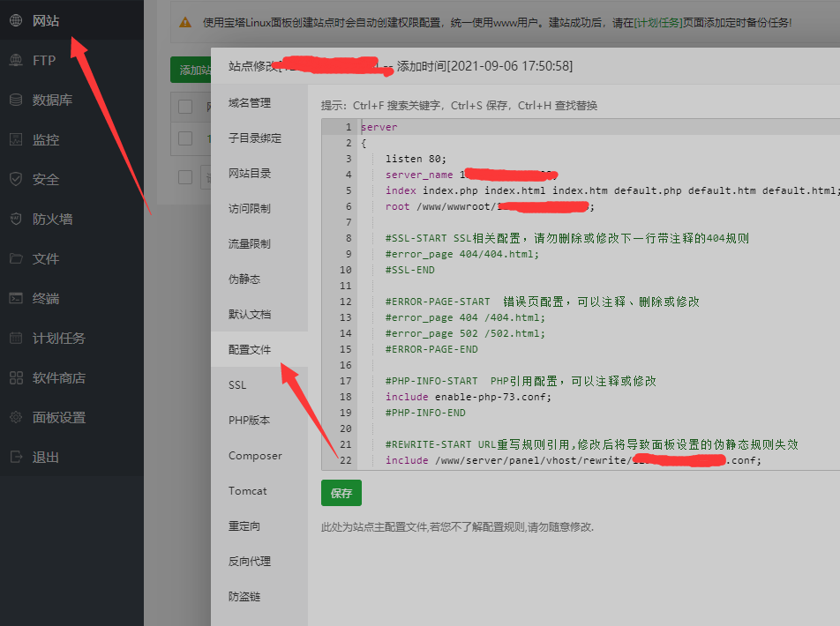The image size is (840, 626).
Task: Select the SSL tab
Action: (237, 385)
